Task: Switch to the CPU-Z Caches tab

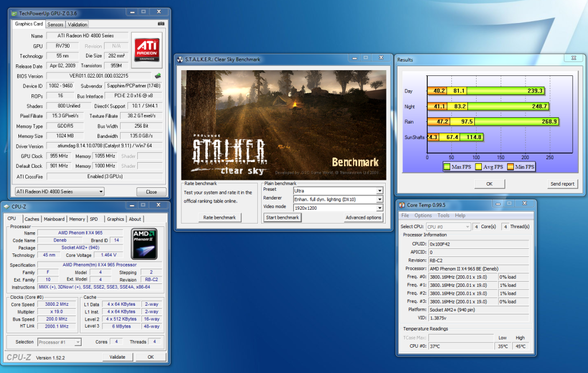Action: 32,219
